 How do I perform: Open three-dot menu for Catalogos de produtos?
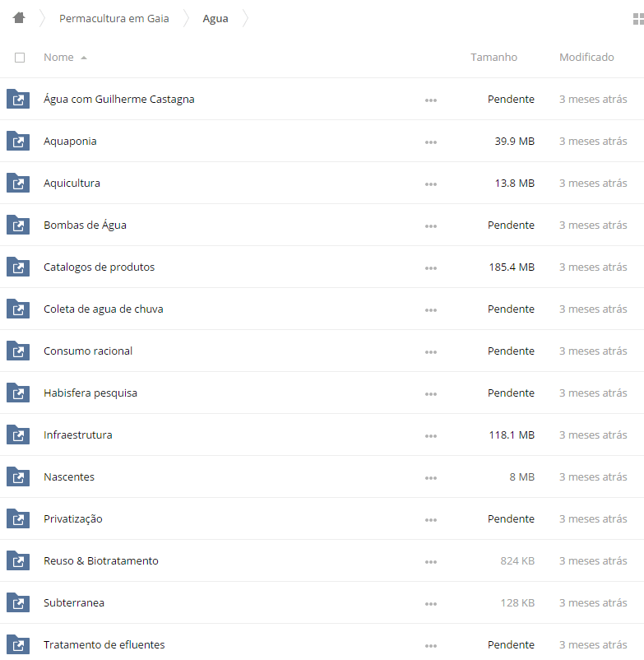click(431, 268)
